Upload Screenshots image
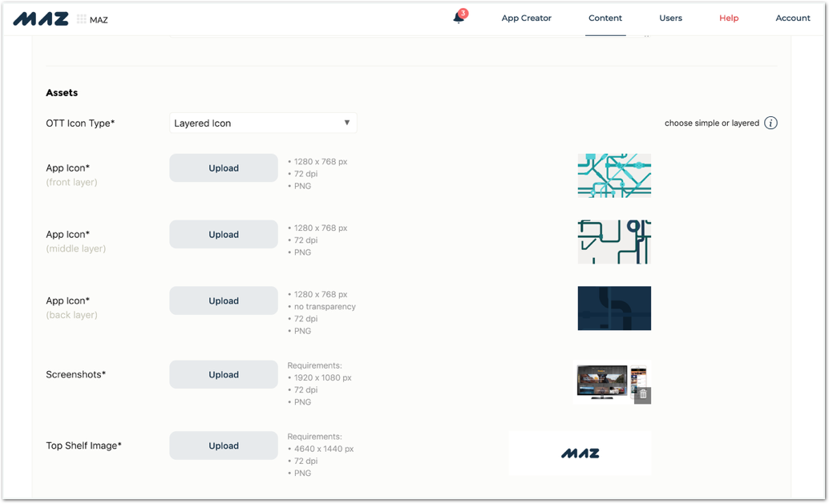Viewport: 829px width, 504px height. click(x=224, y=374)
